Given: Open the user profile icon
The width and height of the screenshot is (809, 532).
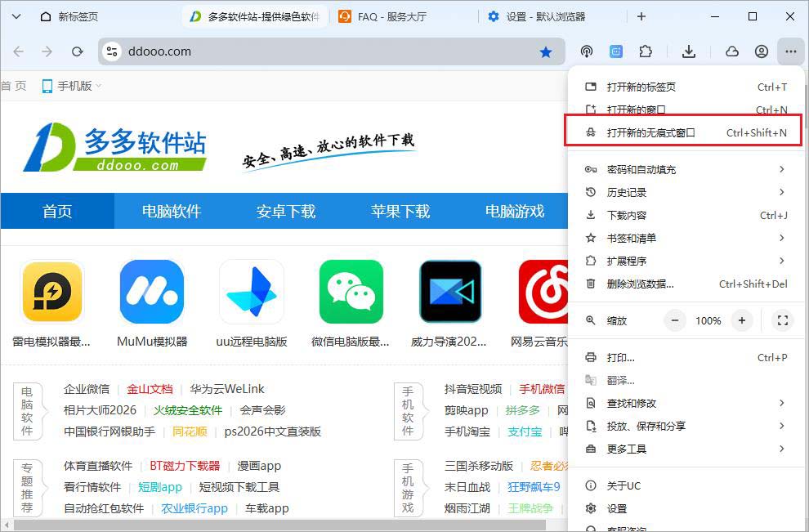Looking at the screenshot, I should pyautogui.click(x=762, y=51).
